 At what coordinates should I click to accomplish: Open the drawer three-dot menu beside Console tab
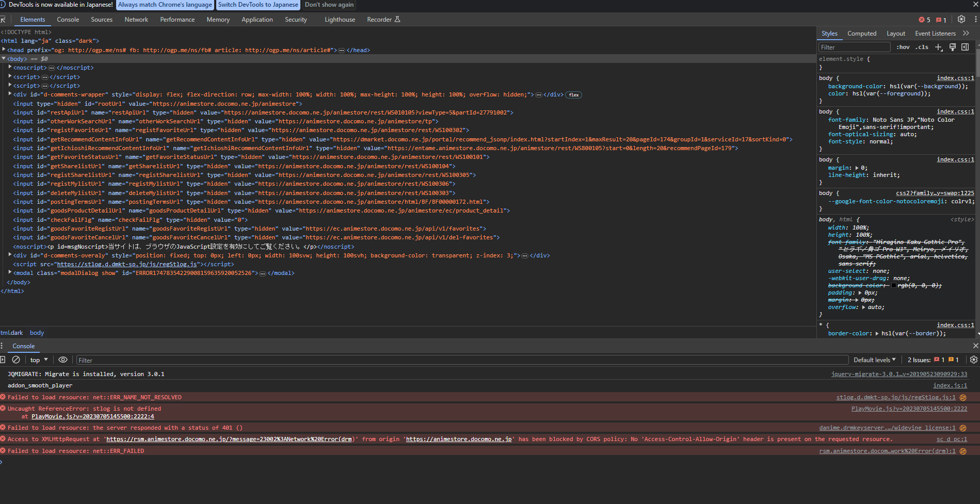pyautogui.click(x=2, y=346)
